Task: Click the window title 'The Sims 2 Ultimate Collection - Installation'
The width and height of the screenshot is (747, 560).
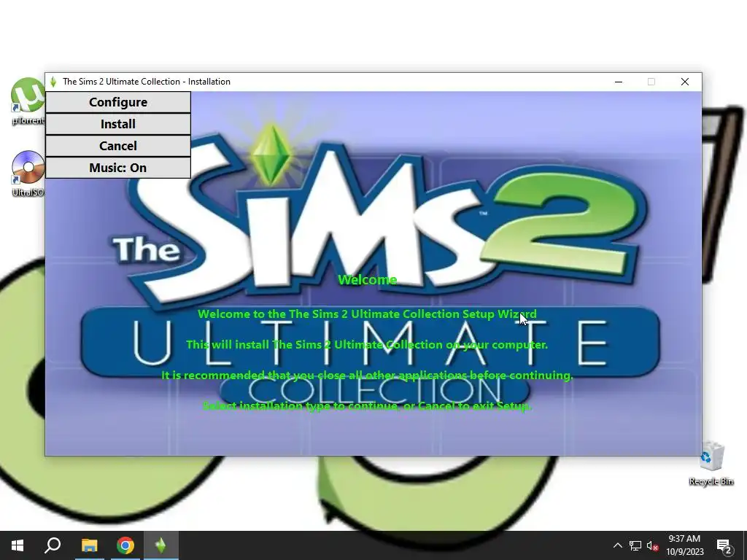Action: pos(147,82)
